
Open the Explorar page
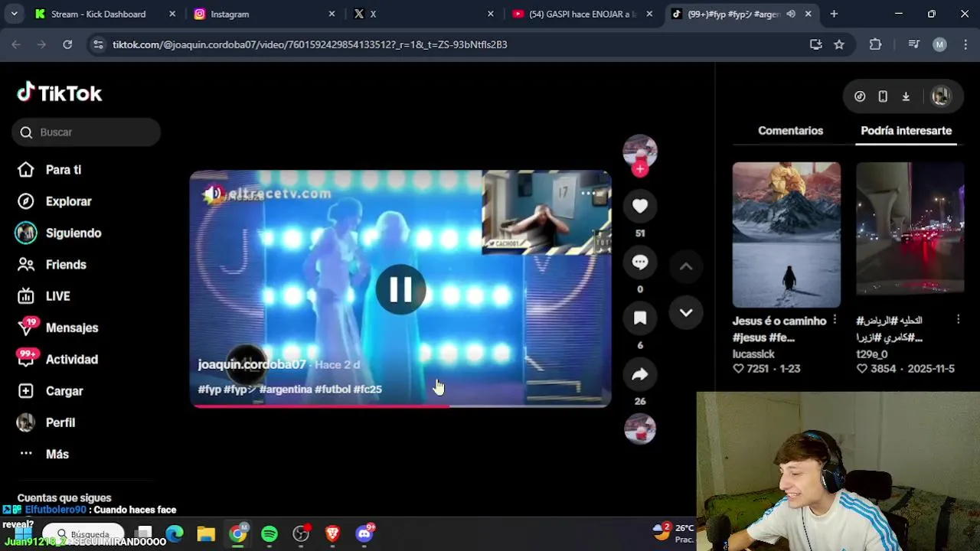point(54,201)
